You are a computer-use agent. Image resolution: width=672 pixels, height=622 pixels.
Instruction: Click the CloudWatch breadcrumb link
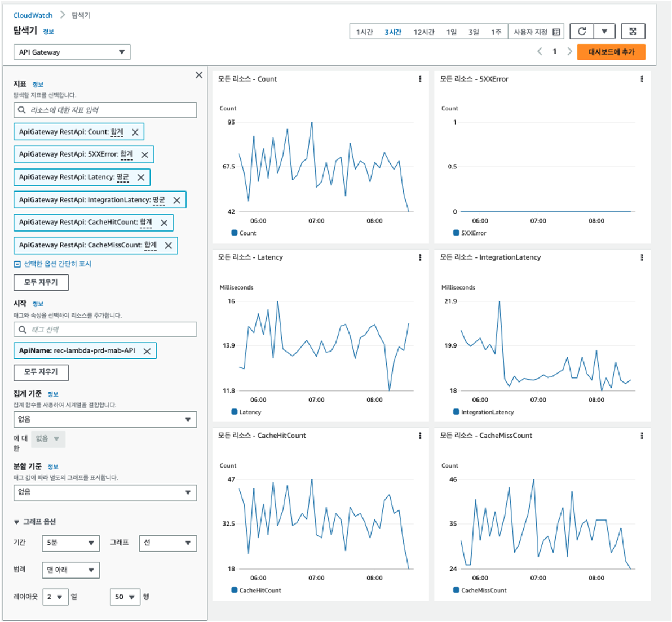coord(33,15)
